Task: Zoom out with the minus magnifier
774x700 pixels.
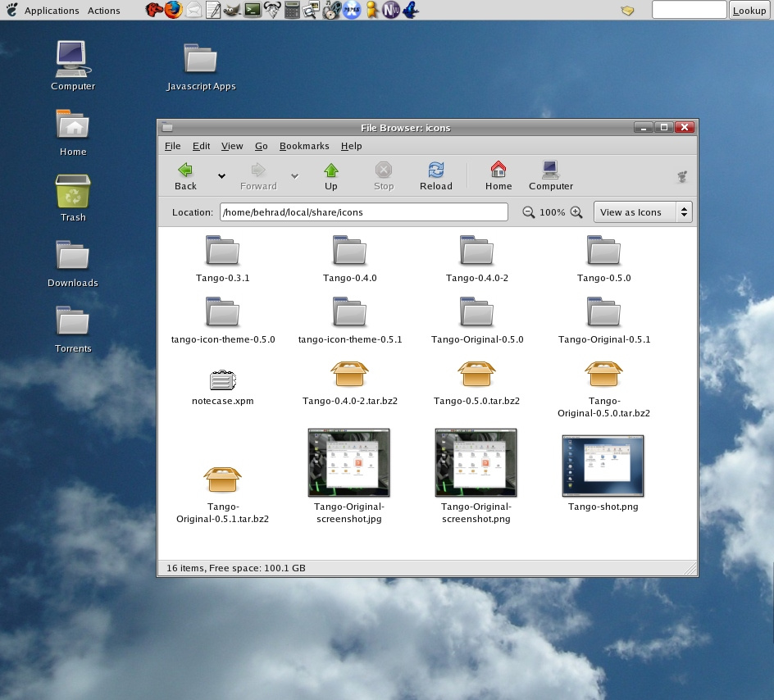Action: [529, 212]
